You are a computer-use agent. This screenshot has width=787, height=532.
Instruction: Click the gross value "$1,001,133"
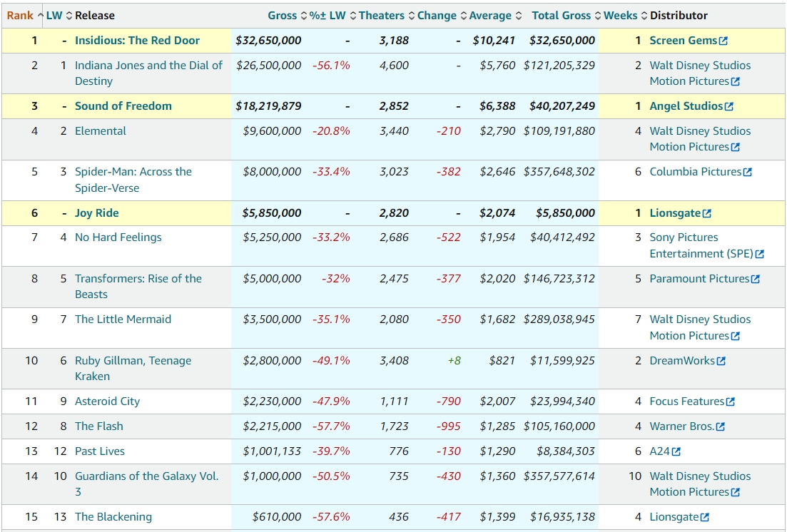click(x=272, y=451)
